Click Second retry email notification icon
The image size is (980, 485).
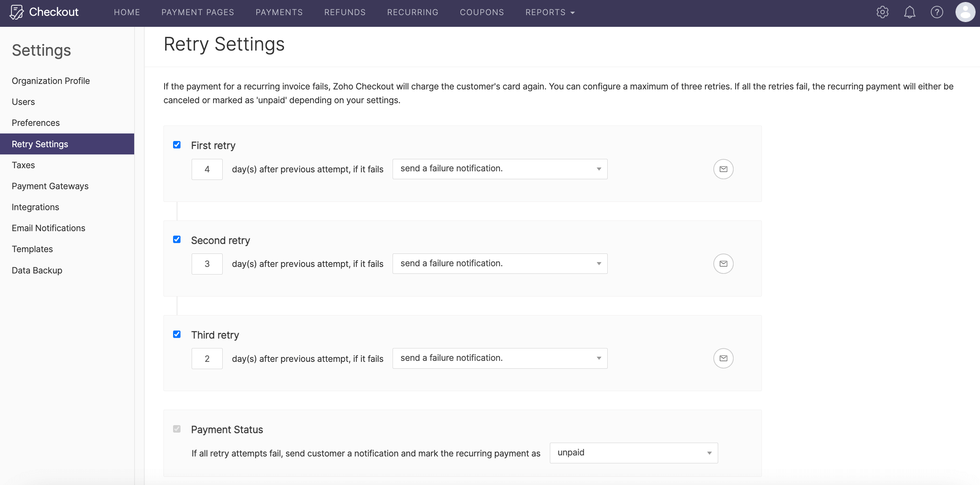pos(723,263)
